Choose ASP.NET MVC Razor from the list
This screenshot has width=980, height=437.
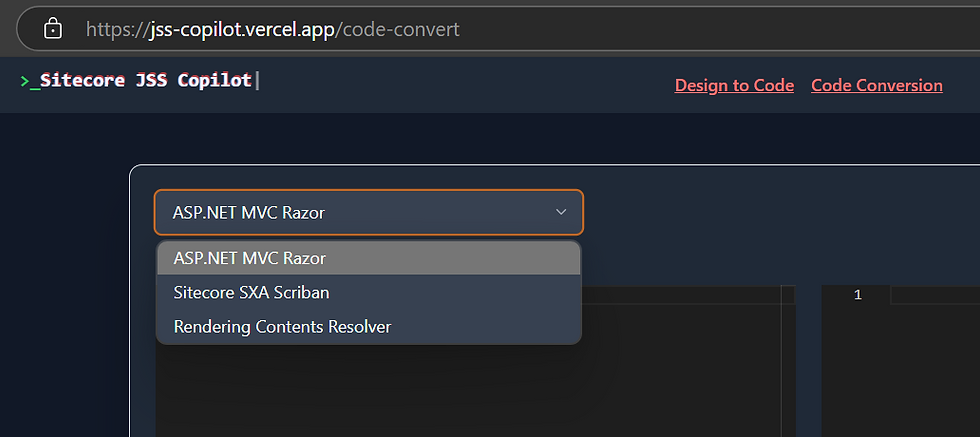tap(369, 258)
